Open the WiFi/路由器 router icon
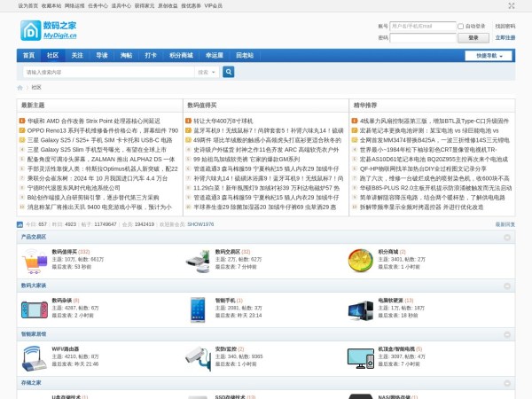This screenshot has width=532, height=399. coord(35,356)
